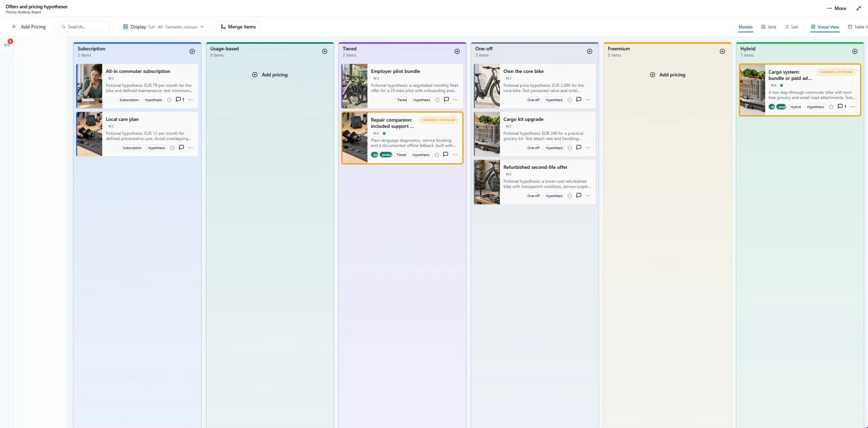Open more options for All-in commuter subscription
The image size is (868, 428).
(x=190, y=100)
